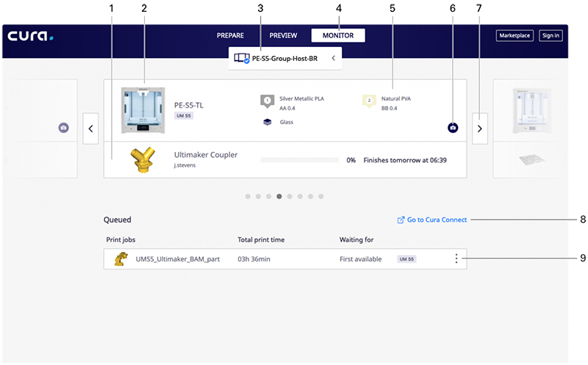Select the first carousel page dot
This screenshot has height=365, width=588.
click(x=248, y=197)
